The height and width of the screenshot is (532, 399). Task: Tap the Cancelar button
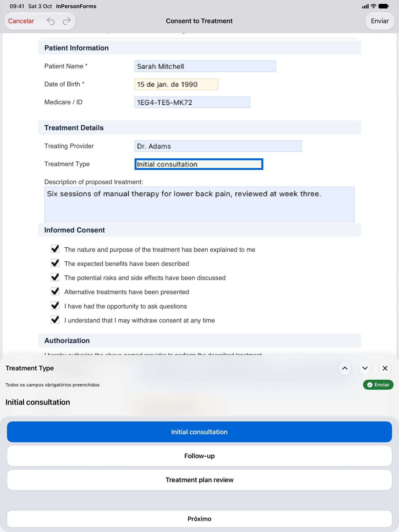[21, 21]
